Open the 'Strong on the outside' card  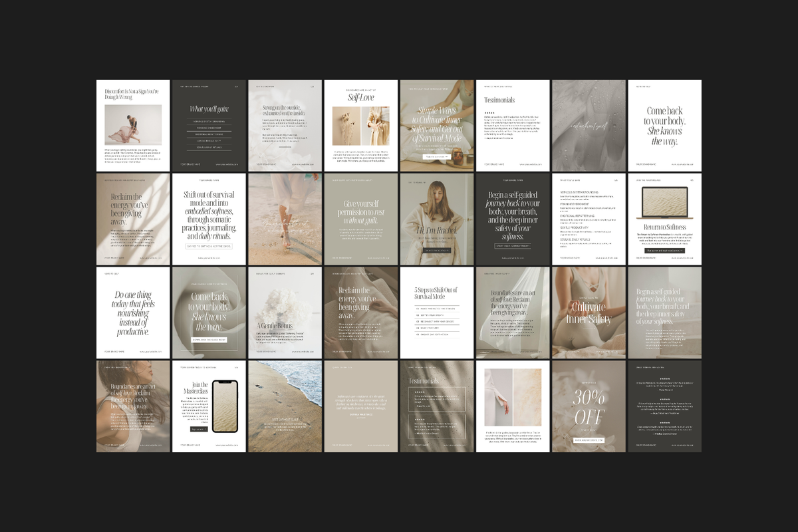pos(285,126)
